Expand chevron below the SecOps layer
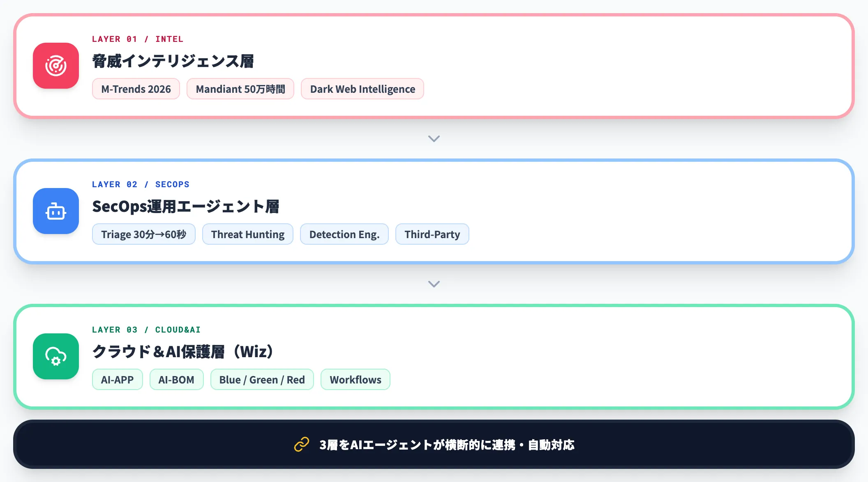The image size is (868, 482). coord(434,284)
